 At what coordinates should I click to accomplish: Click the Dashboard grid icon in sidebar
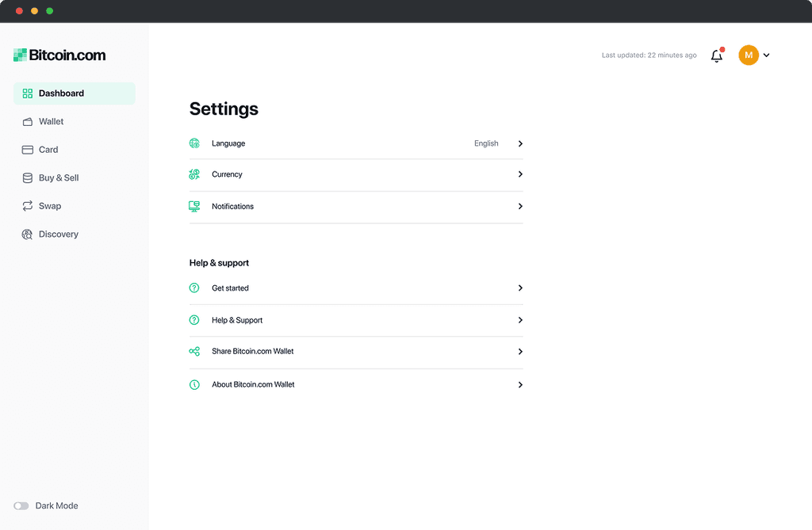click(x=28, y=93)
